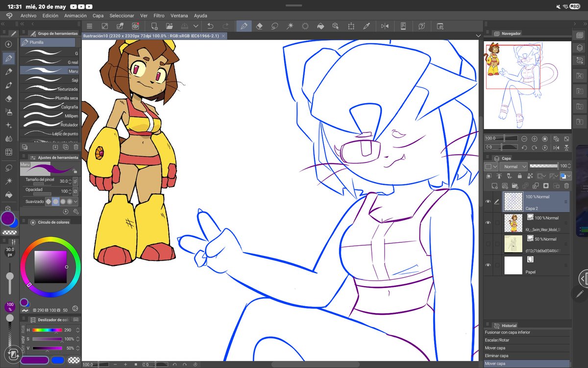Image resolution: width=588 pixels, height=368 pixels.
Task: Click the Hue slider in color slider panel
Action: click(x=47, y=330)
